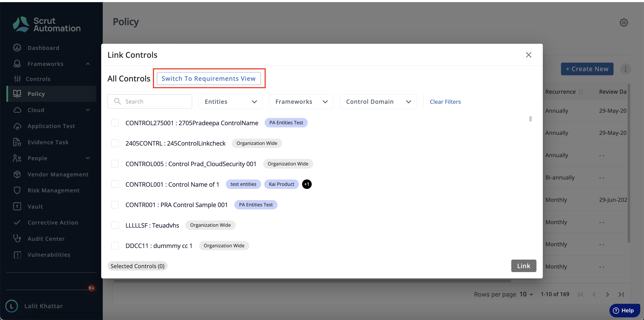Open the three-dot more options menu

click(626, 69)
